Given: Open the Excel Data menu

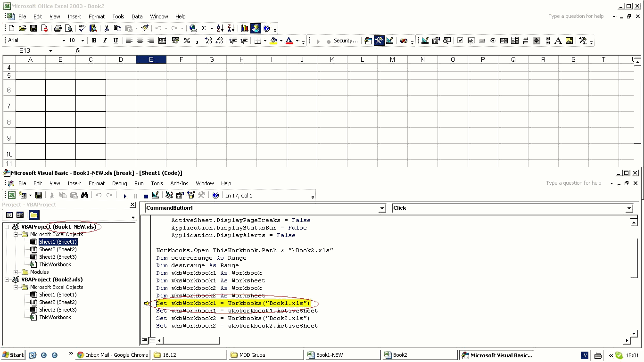Looking at the screenshot, I should click(x=137, y=16).
